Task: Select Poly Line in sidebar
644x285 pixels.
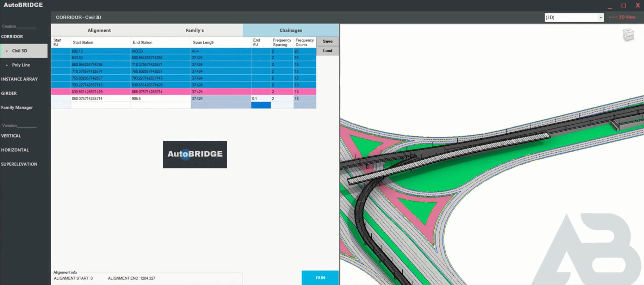Action: pyautogui.click(x=21, y=65)
